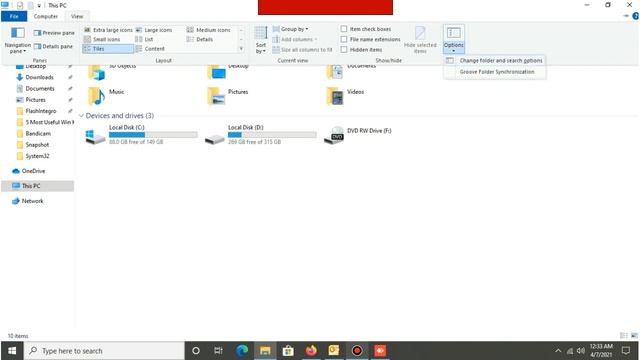
Task: Open Add columns dropdown
Action: tap(295, 39)
